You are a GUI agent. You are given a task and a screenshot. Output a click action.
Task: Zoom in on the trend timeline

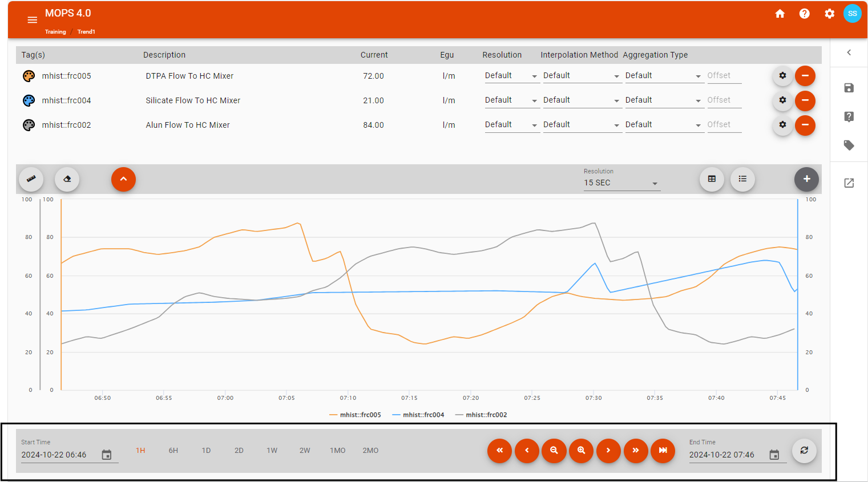581,451
